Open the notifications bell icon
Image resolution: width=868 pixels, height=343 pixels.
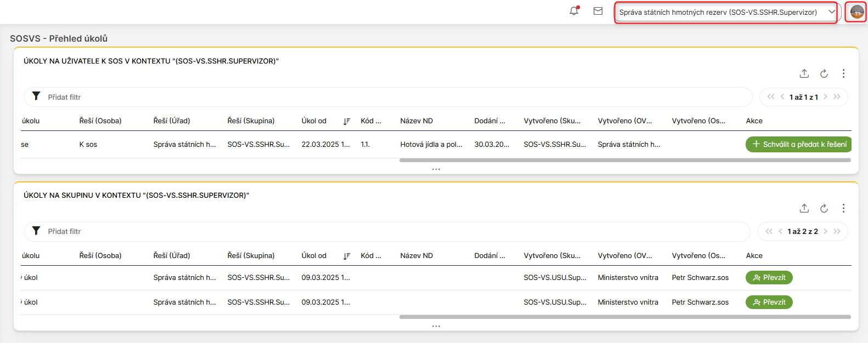point(574,11)
